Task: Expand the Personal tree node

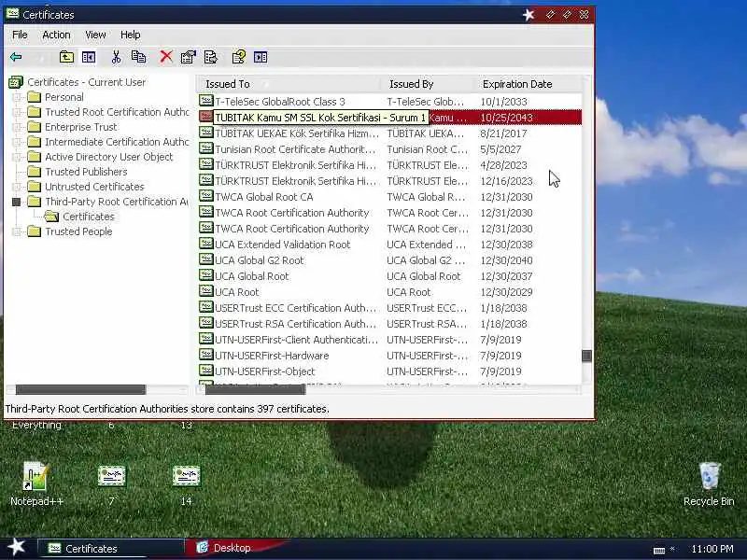Action: coord(17,97)
